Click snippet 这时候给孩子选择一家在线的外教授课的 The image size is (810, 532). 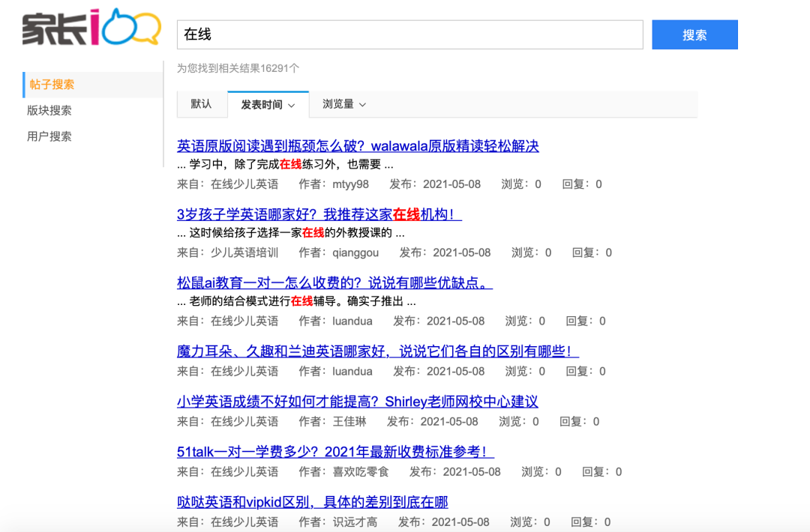[291, 233]
